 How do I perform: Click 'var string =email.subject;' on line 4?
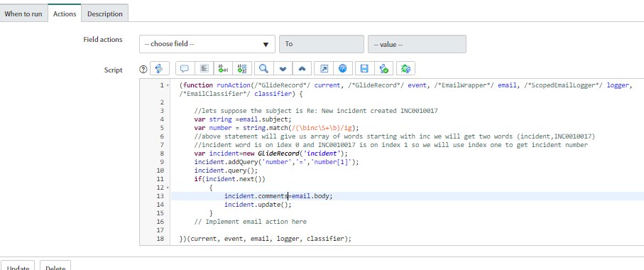pos(242,119)
